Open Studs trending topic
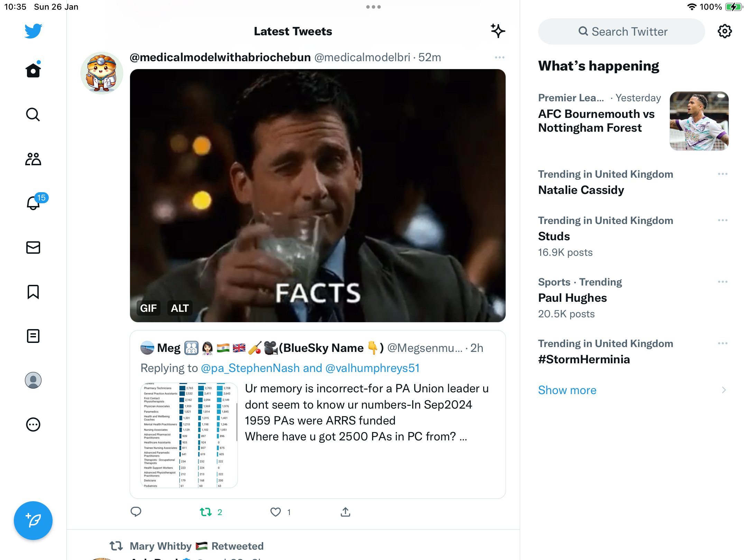The height and width of the screenshot is (560, 747). [554, 236]
